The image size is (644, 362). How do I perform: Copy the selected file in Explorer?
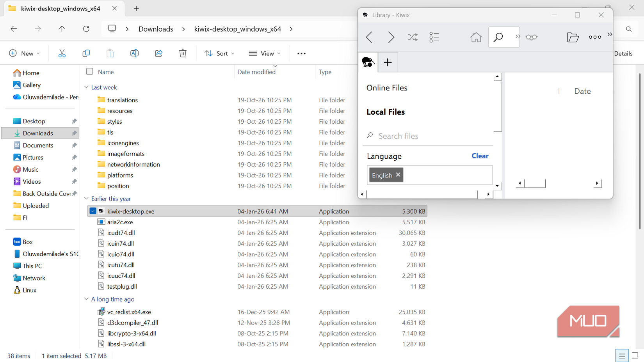click(86, 53)
